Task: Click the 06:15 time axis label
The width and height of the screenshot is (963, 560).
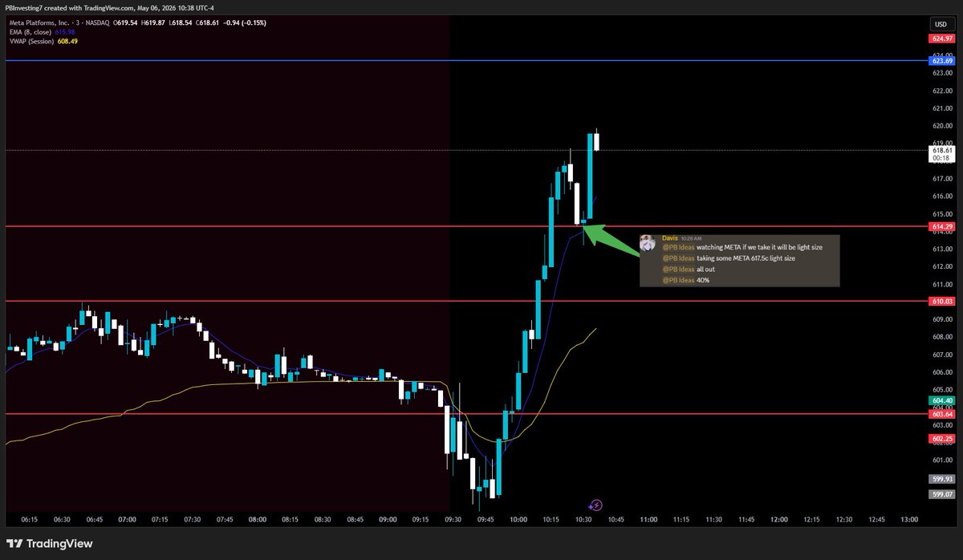Action: 29,520
